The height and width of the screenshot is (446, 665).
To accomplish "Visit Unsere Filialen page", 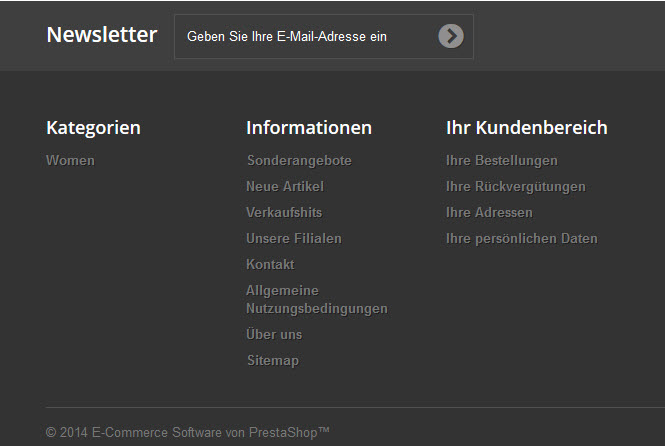I will (x=294, y=238).
